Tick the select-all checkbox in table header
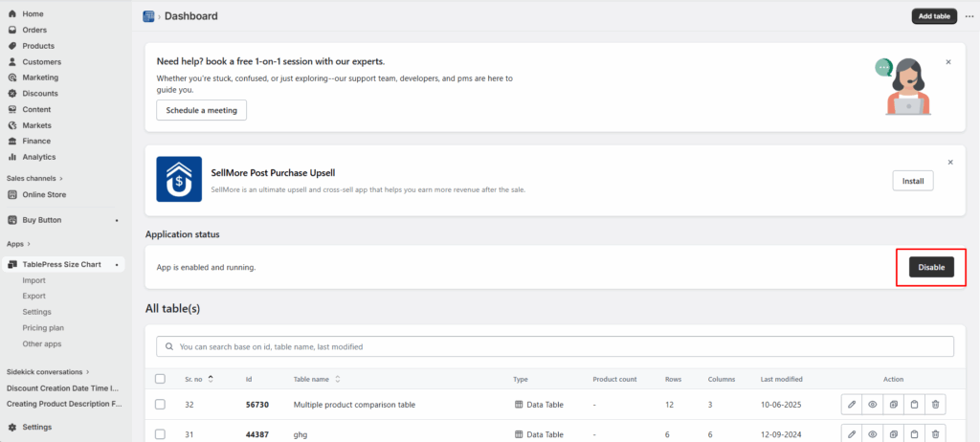Screen dimensions: 980x442 pyautogui.click(x=160, y=379)
